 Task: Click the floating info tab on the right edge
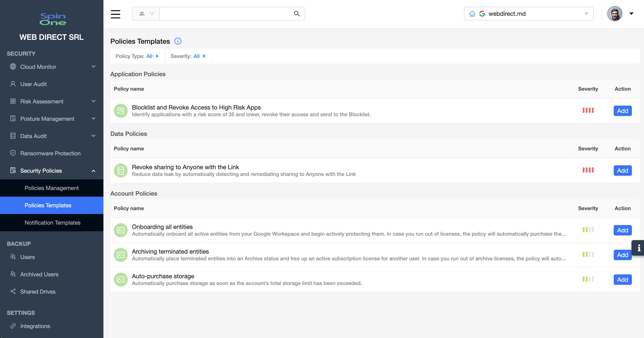(639, 248)
